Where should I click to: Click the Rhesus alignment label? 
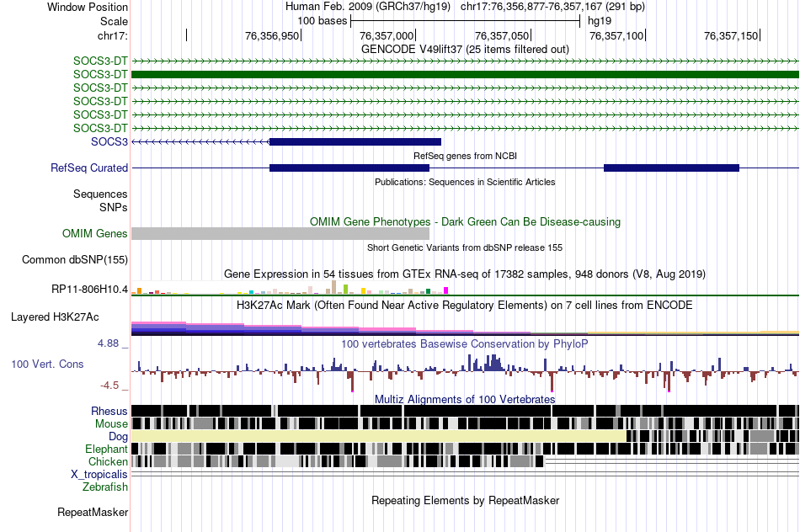109,411
